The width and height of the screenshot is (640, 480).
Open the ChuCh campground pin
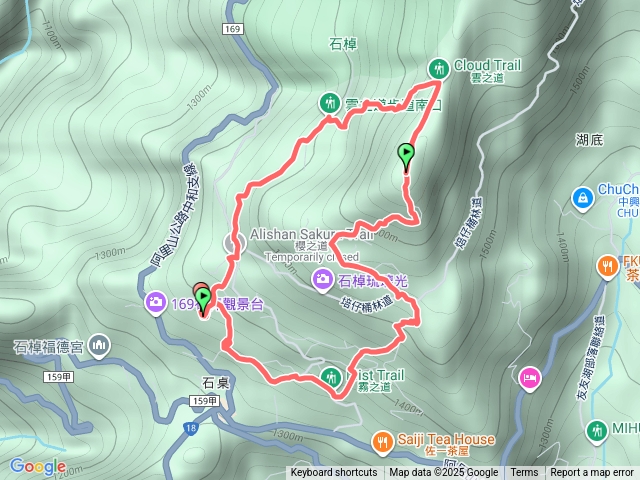[582, 198]
